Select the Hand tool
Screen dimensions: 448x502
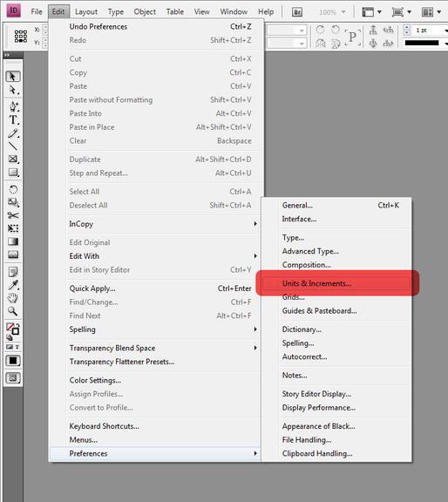[13, 298]
